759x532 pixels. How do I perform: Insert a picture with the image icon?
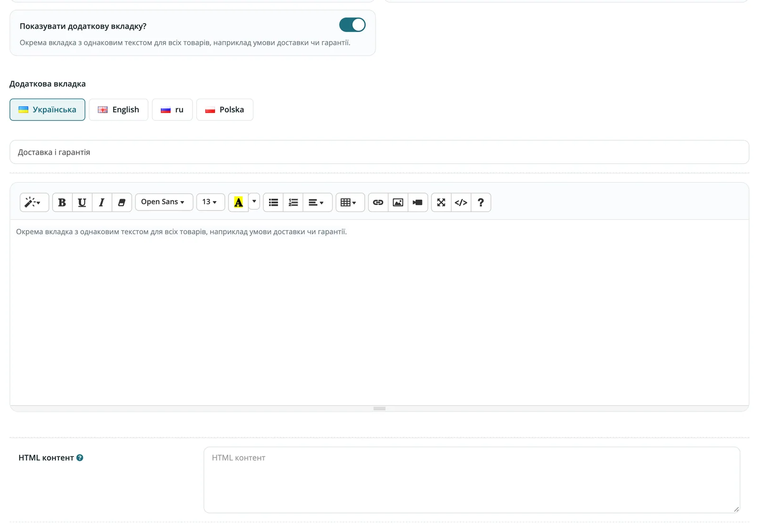(398, 202)
